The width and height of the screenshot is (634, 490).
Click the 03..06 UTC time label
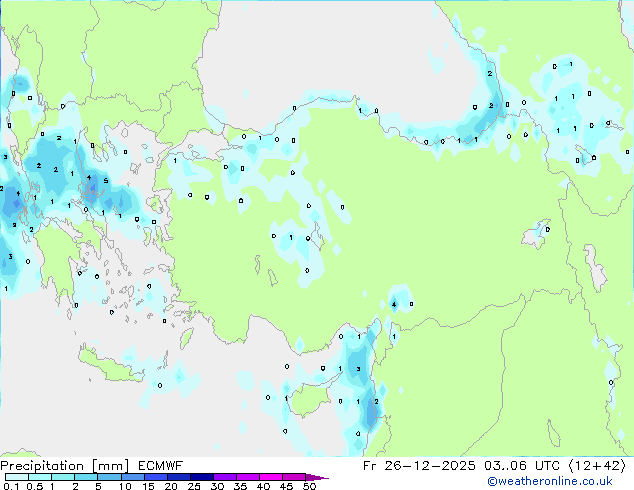[524, 465]
